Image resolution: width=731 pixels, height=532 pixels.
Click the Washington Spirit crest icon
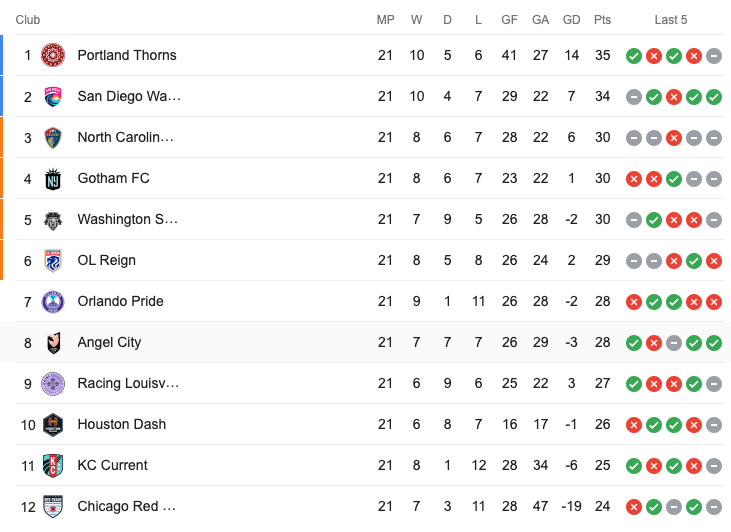53,220
